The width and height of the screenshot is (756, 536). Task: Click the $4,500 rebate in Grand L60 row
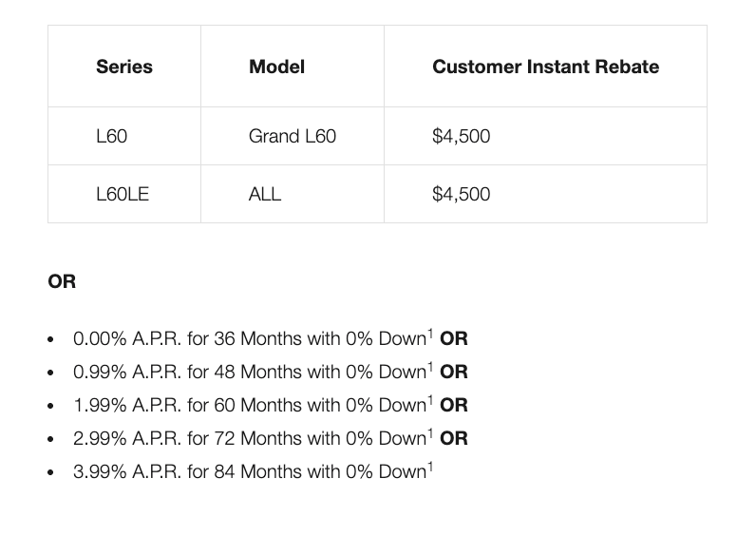tap(461, 136)
